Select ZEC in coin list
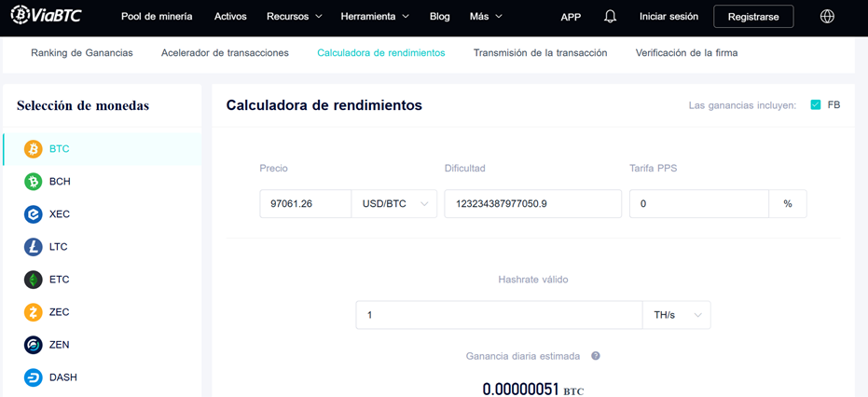Viewport: 868px width, 397px height. pos(102,312)
